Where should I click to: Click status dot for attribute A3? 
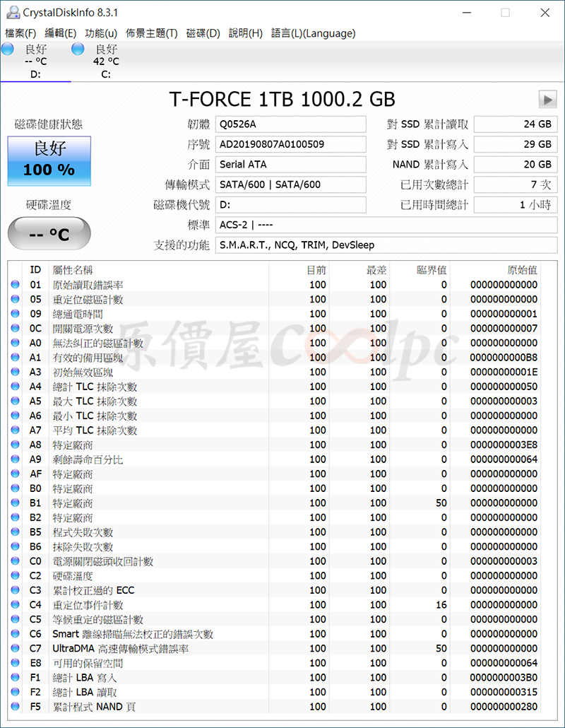[x=16, y=372]
